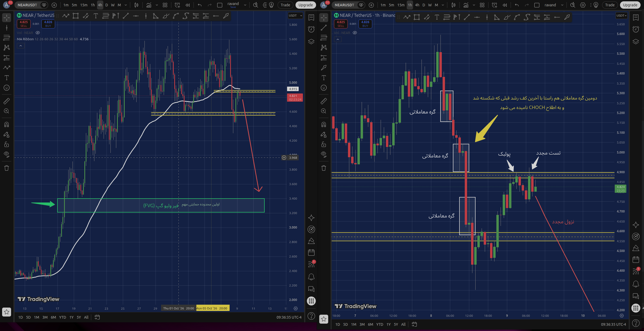
Task: Expand timeframe list arrow in left window toolbar
Action: click(126, 5)
